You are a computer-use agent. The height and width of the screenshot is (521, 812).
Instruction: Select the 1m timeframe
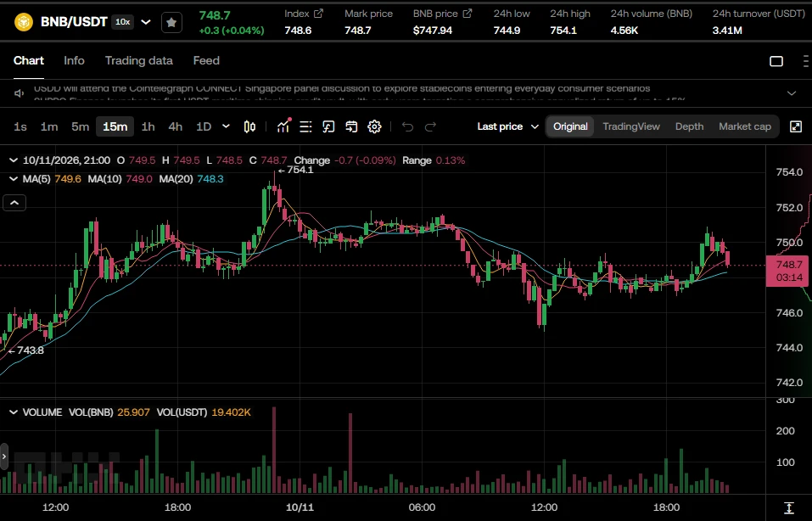click(49, 126)
